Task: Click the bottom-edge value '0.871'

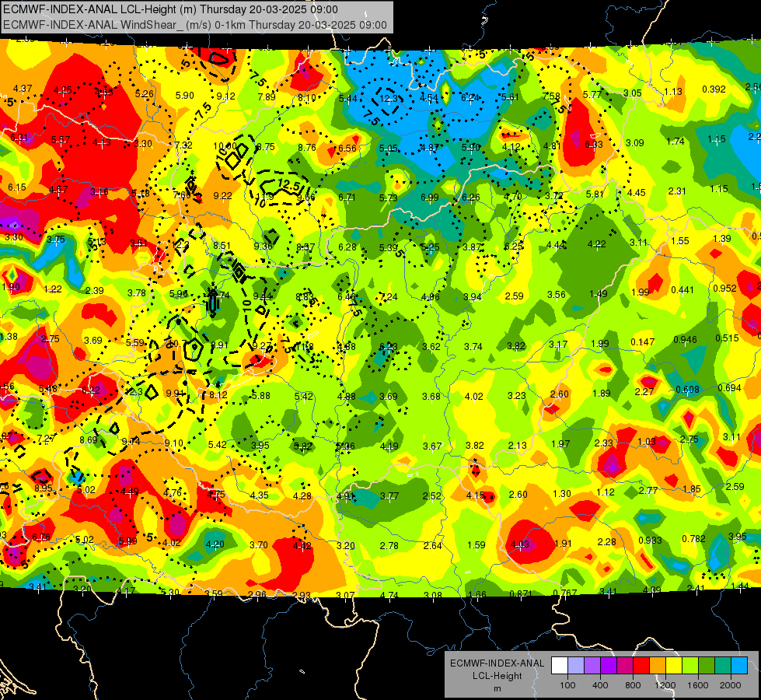Action: (x=522, y=593)
